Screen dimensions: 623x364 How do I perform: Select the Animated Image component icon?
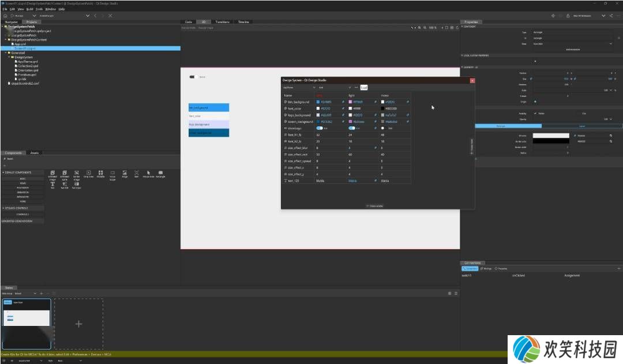pos(52,173)
